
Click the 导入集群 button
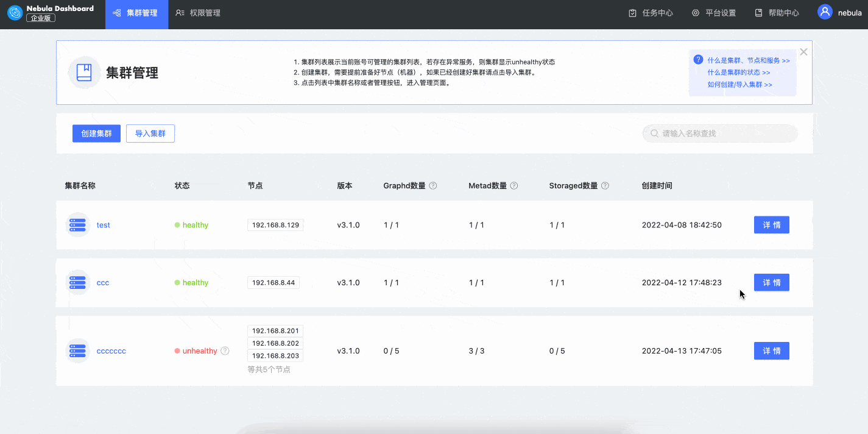(150, 133)
